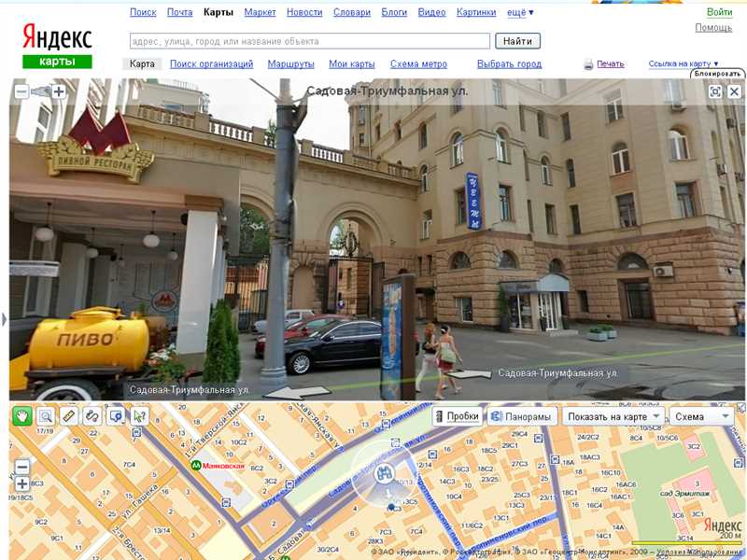Open Словари from the top navigation
747x560 pixels.
(x=352, y=12)
